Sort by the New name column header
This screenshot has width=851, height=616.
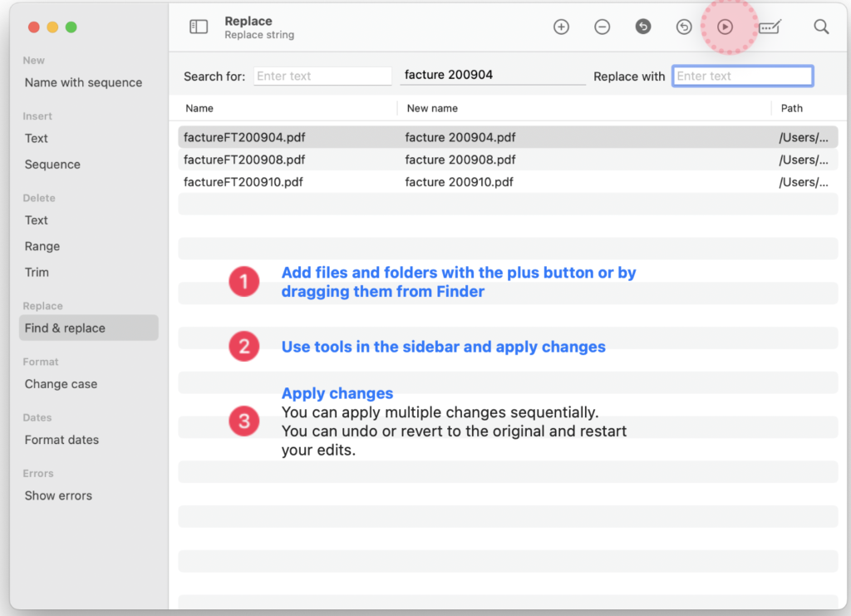tap(432, 108)
